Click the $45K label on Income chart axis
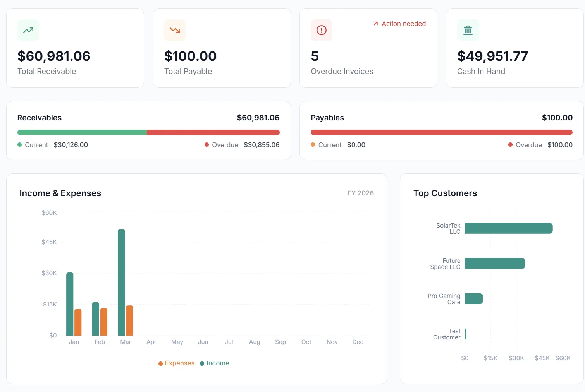The height and width of the screenshot is (392, 585). click(x=49, y=242)
